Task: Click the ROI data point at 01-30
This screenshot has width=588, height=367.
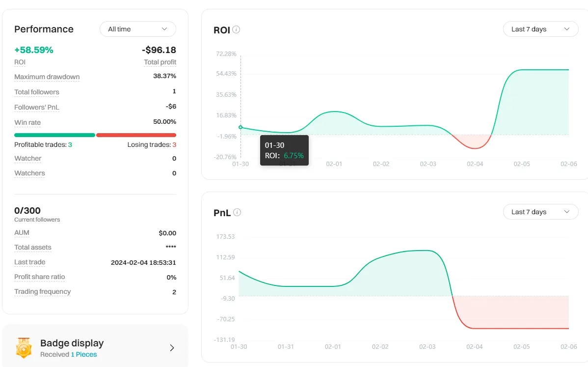Action: pos(241,127)
